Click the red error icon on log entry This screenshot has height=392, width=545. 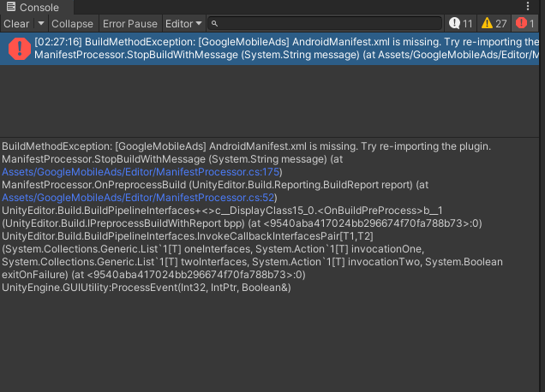click(20, 49)
